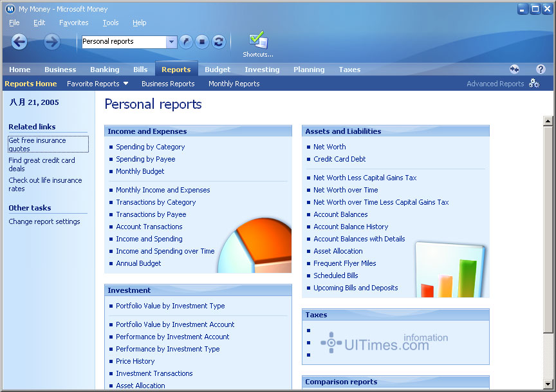The image size is (556, 392).
Task: Open Business Reports link
Action: (168, 84)
